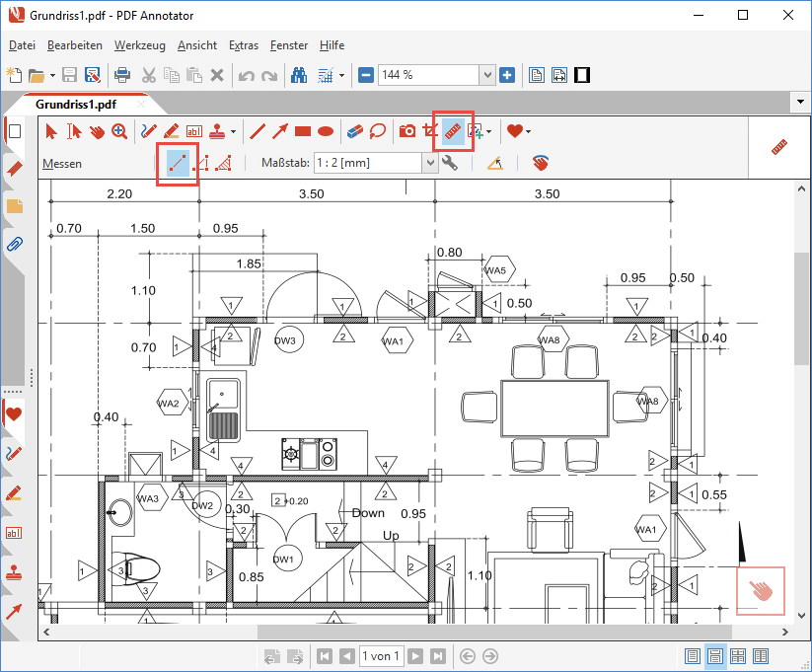Click the Open folder icon
Viewport: 812px width, 672px height.
coord(37,76)
